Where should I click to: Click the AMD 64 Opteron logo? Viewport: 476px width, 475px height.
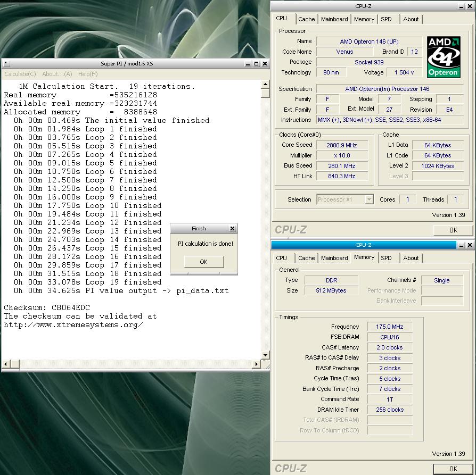(444, 57)
